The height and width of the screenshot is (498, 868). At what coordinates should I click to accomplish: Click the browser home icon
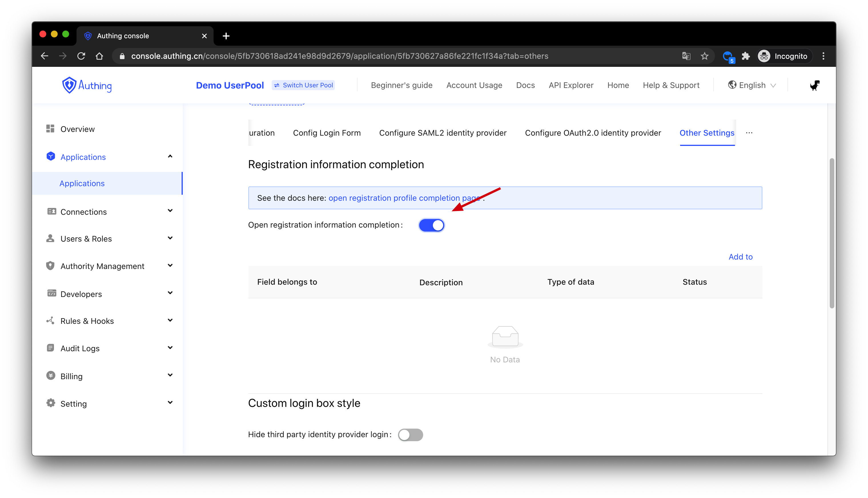[99, 56]
